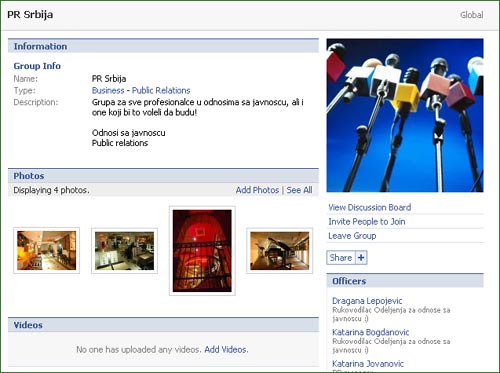
Task: Click the Share button
Action: coord(341,258)
